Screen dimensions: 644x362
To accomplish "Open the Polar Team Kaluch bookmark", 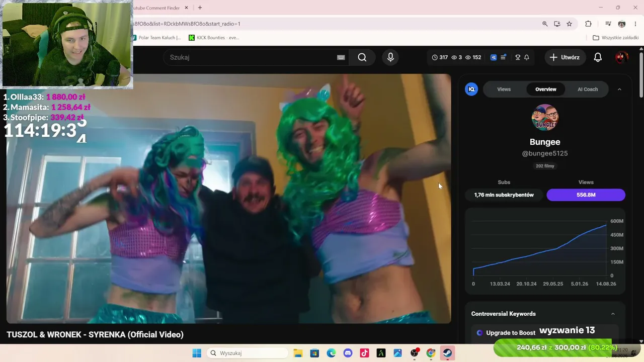I will click(x=156, y=38).
